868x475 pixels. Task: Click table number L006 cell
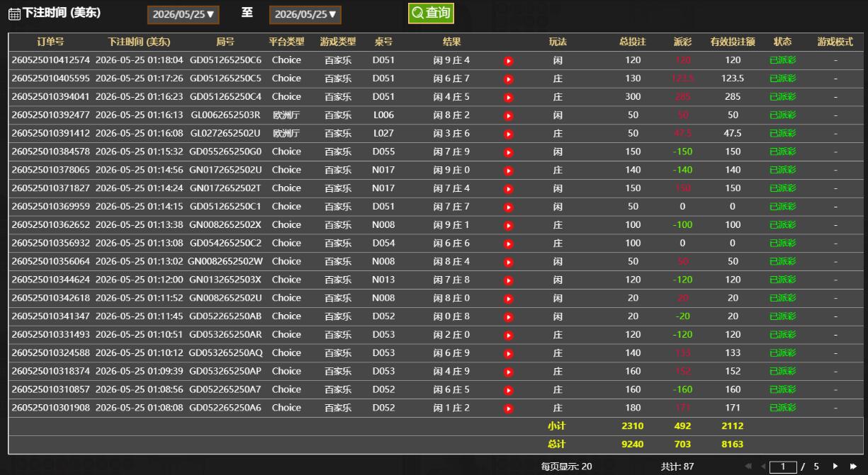383,115
